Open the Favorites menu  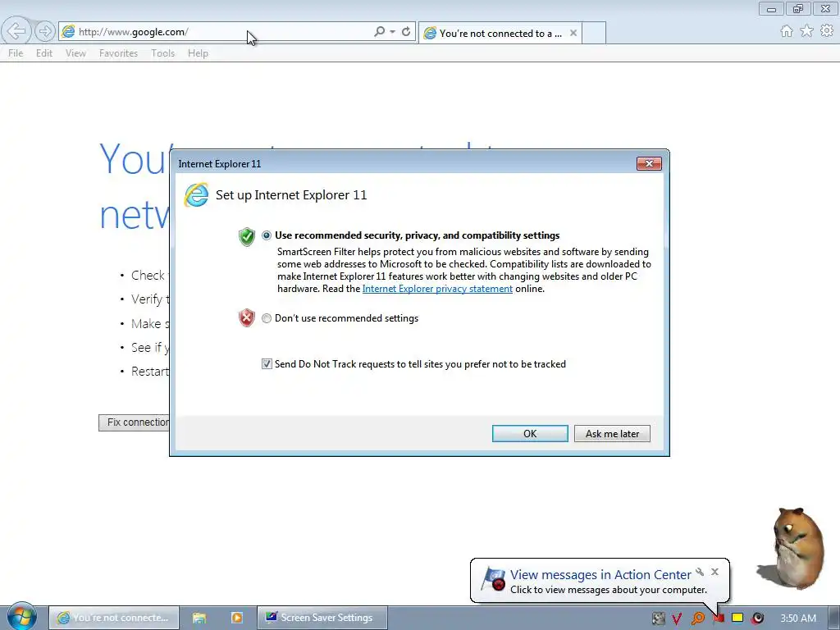[118, 53]
